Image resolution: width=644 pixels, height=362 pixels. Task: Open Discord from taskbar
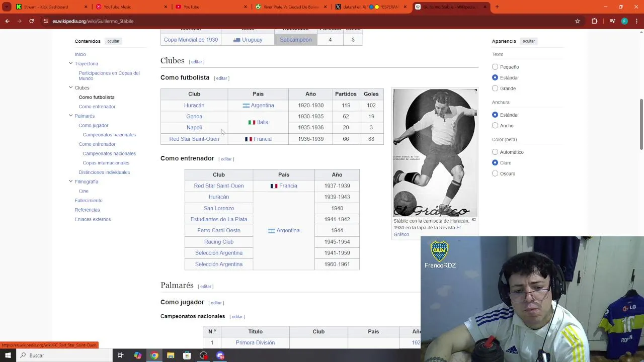pyautogui.click(x=220, y=355)
